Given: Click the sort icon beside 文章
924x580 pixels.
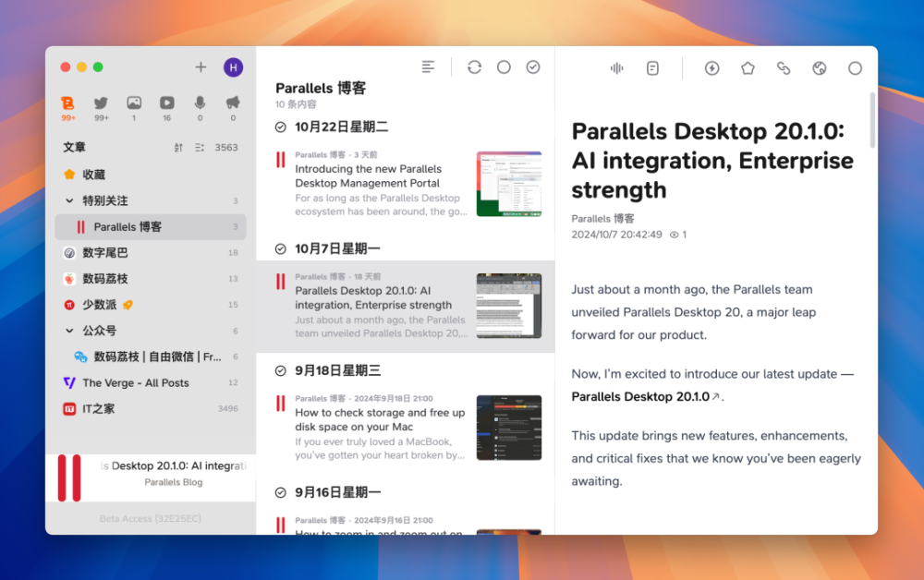Looking at the screenshot, I should click(178, 148).
